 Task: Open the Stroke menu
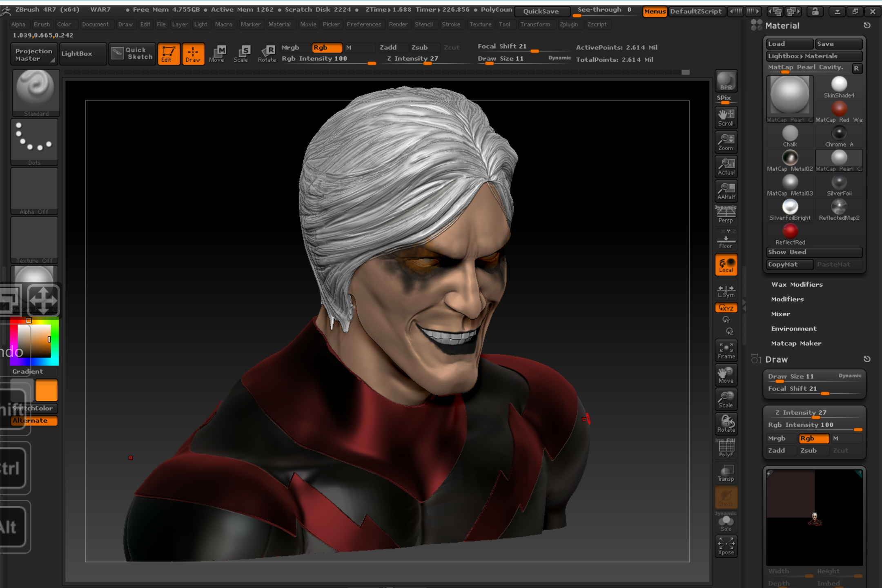tap(451, 24)
